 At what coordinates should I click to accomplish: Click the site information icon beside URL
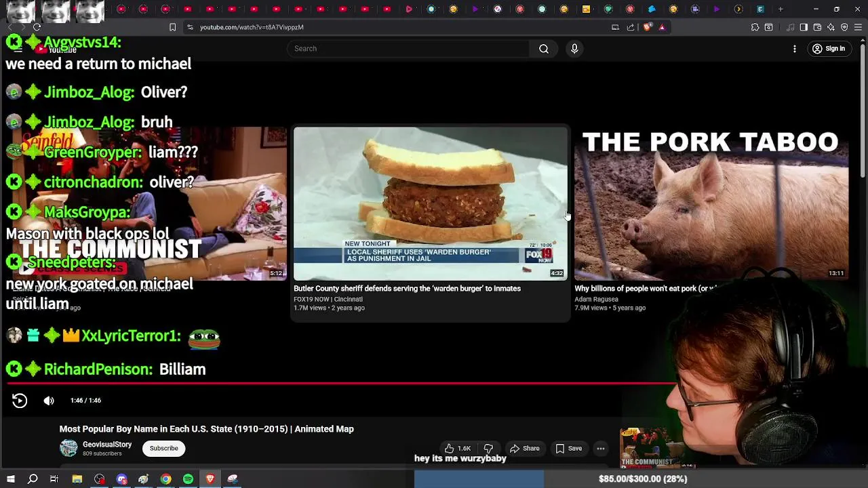[x=190, y=27]
